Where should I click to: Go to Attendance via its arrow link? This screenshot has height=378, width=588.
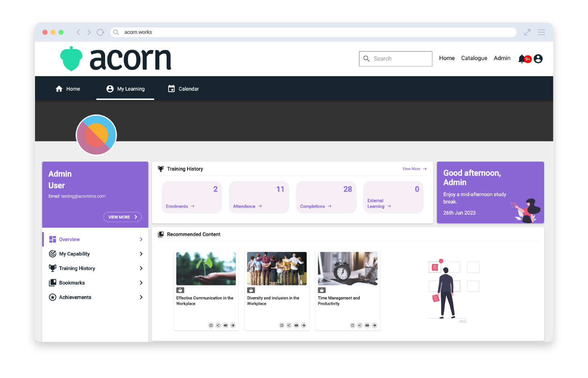click(x=260, y=206)
